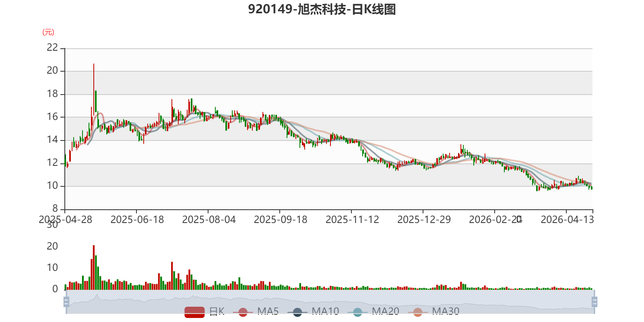
Task: Select the 2026-04-13 date axis label
Action: [567, 220]
